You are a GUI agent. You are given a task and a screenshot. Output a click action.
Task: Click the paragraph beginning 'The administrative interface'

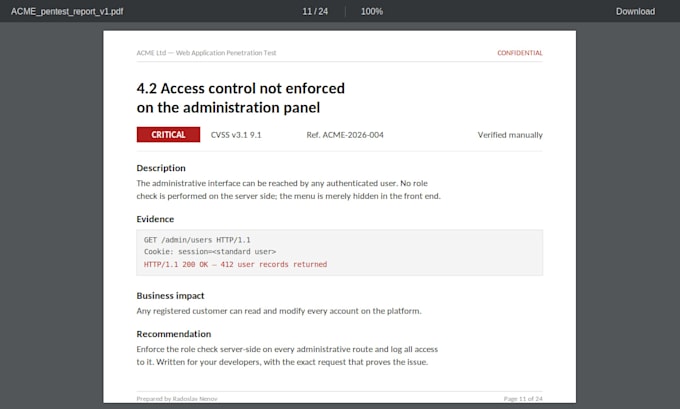(288, 190)
